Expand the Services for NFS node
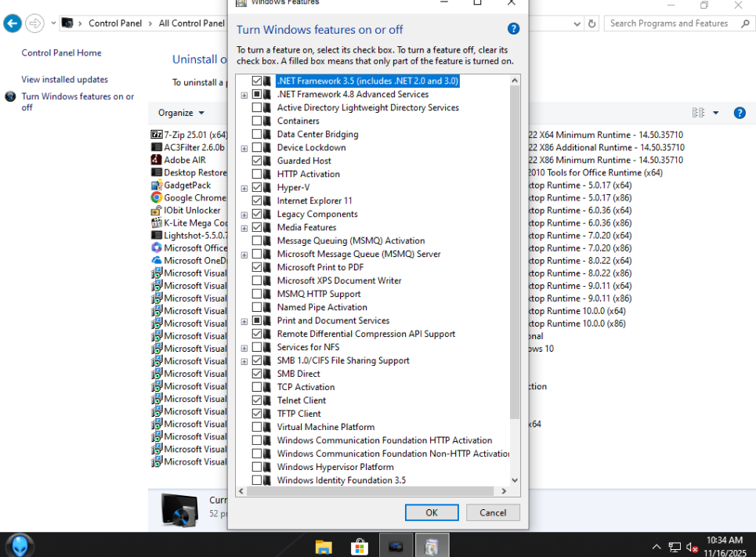Image resolution: width=756 pixels, height=557 pixels. pyautogui.click(x=244, y=348)
